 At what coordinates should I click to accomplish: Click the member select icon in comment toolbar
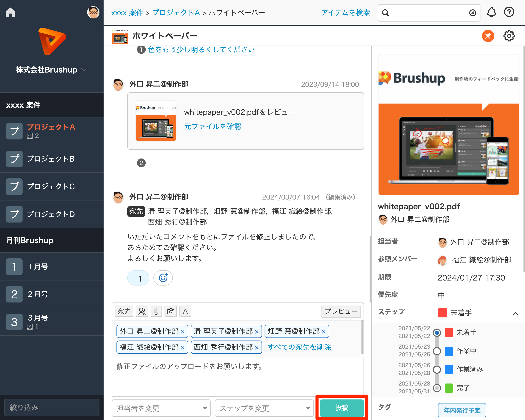(142, 311)
